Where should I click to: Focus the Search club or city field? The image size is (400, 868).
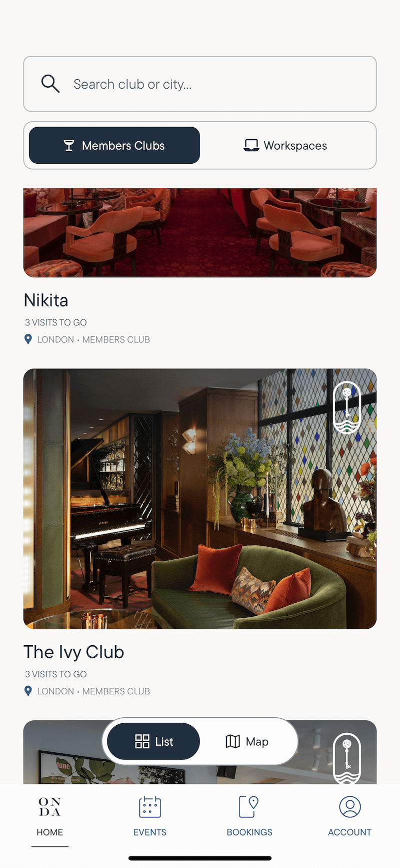200,84
